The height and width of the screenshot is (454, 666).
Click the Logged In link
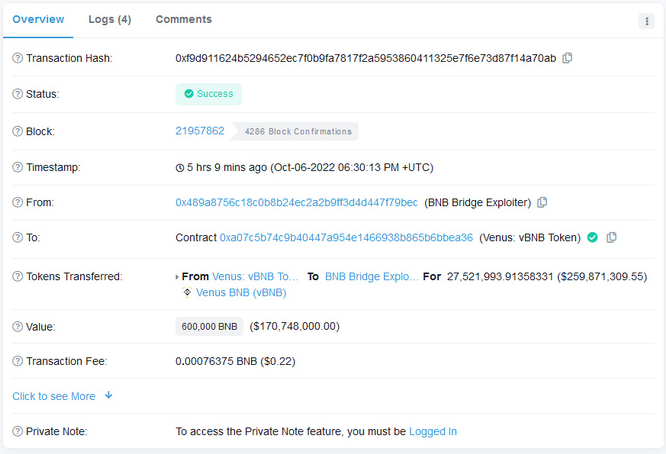click(x=433, y=431)
